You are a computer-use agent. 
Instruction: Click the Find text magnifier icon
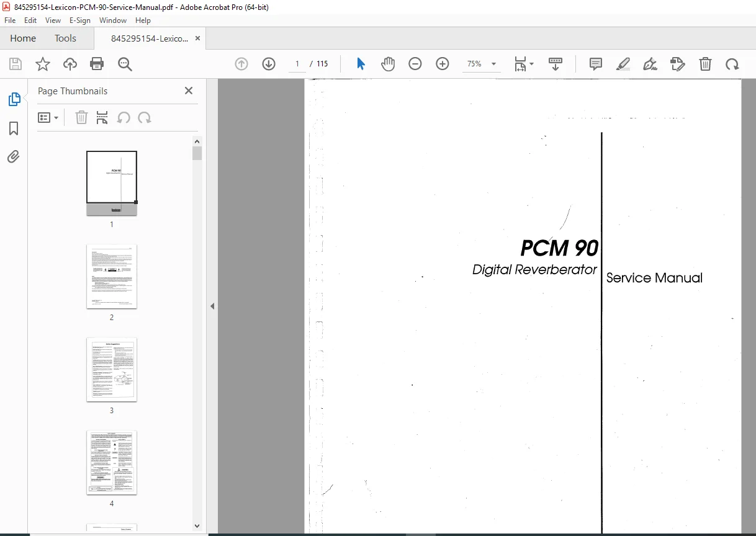pos(125,64)
